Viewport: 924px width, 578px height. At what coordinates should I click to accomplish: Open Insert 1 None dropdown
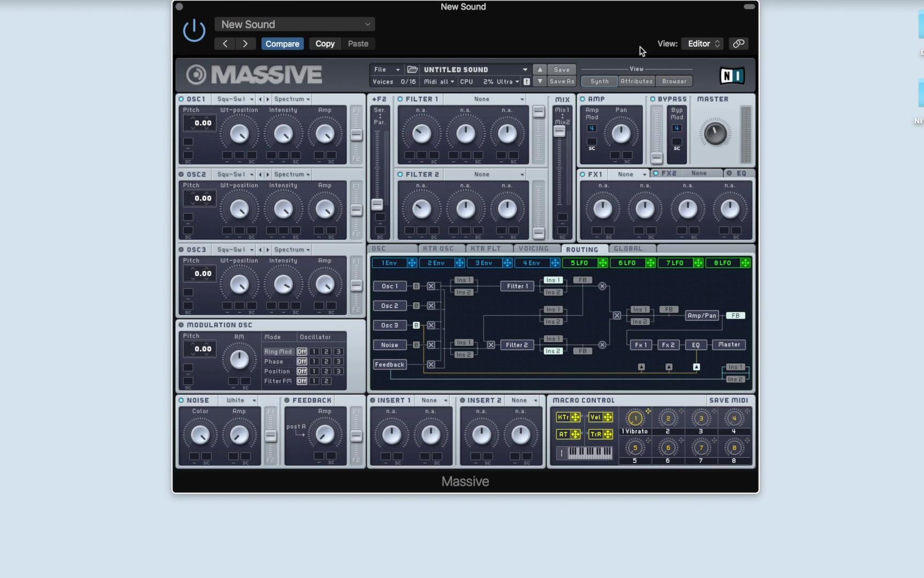point(433,400)
